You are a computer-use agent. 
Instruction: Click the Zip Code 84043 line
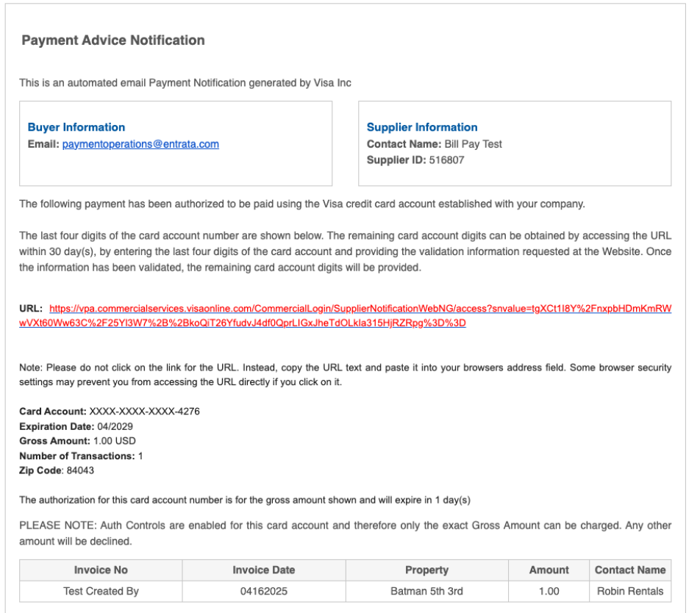tap(57, 470)
